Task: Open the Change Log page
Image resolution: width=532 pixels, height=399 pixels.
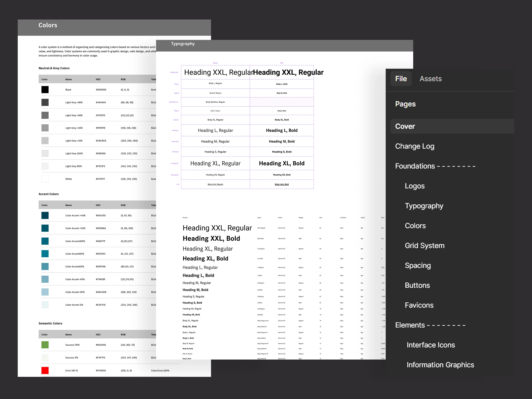Action: pyautogui.click(x=415, y=146)
